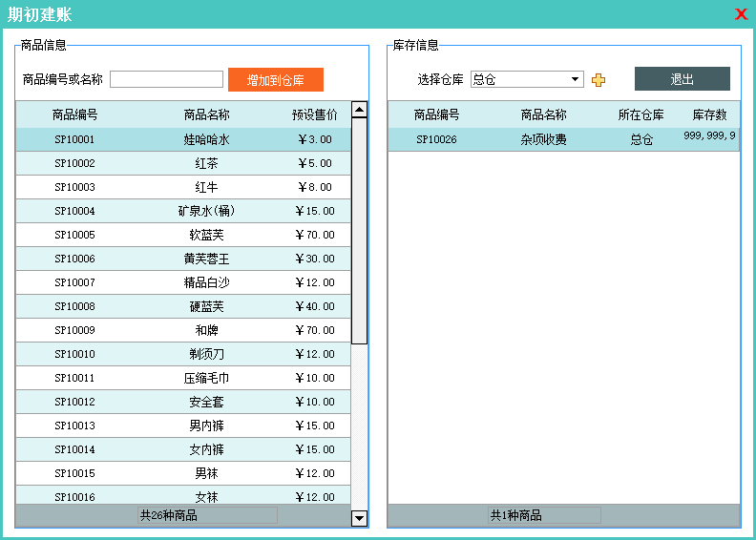
Task: Click the 所在仓库 column header
Action: coord(640,114)
